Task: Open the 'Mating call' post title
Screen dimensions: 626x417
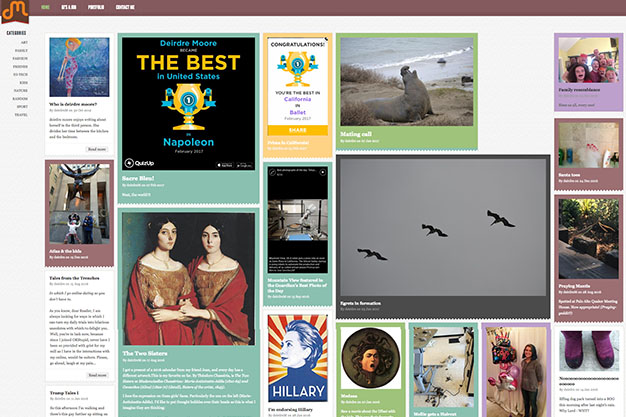Action: click(356, 134)
